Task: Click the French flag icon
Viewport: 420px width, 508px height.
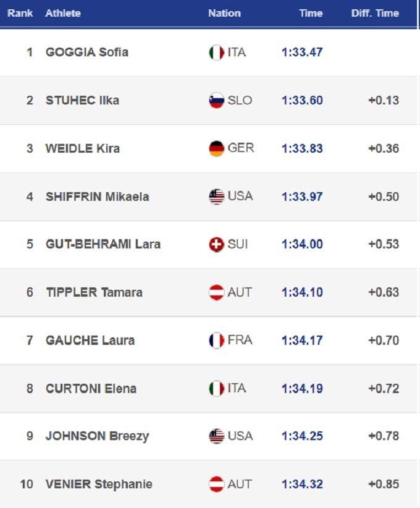Action: coord(216,340)
